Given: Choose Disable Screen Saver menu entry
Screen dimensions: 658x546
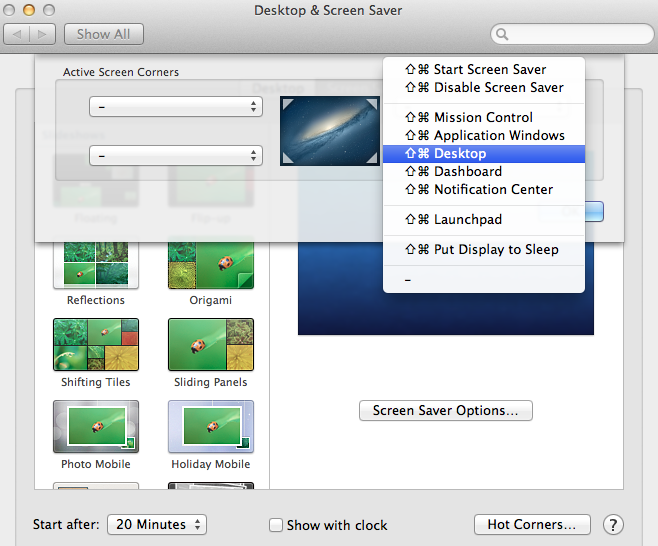Looking at the screenshot, I should (484, 87).
